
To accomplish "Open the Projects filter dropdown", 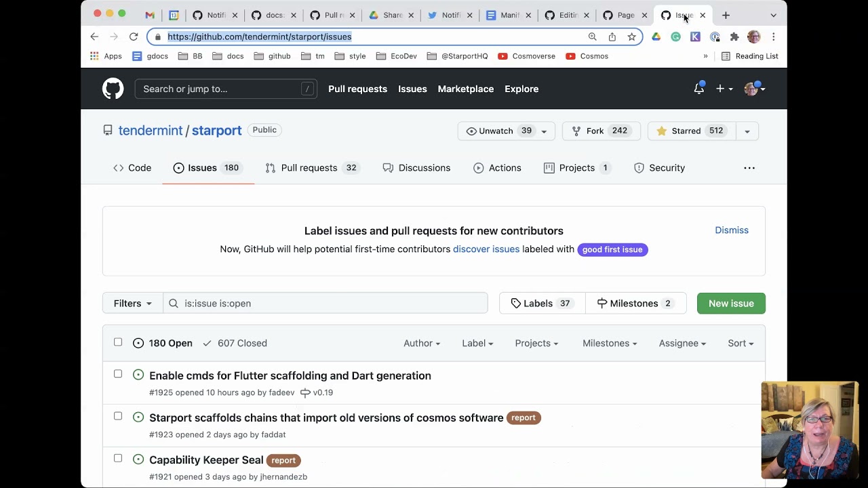I will (536, 343).
